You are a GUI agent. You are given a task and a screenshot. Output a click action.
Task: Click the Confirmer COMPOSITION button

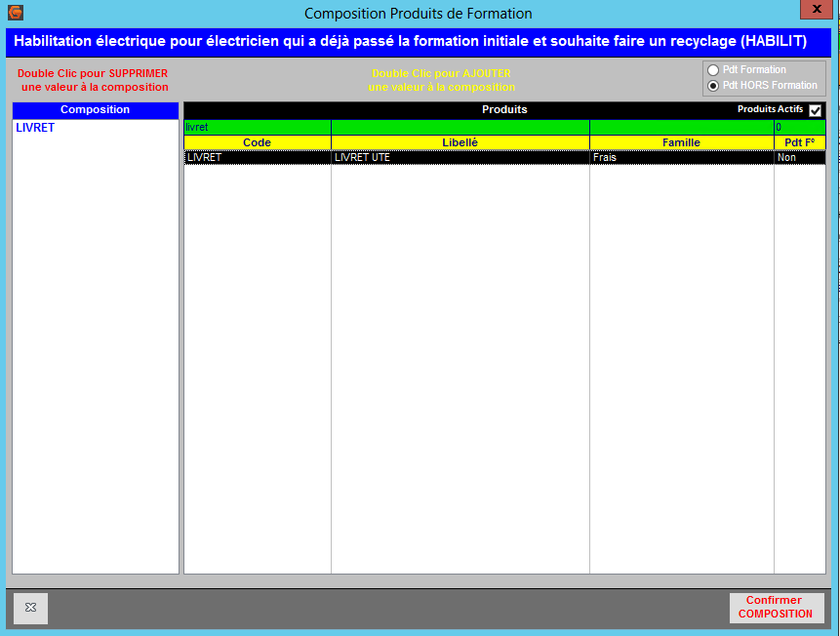point(776,608)
